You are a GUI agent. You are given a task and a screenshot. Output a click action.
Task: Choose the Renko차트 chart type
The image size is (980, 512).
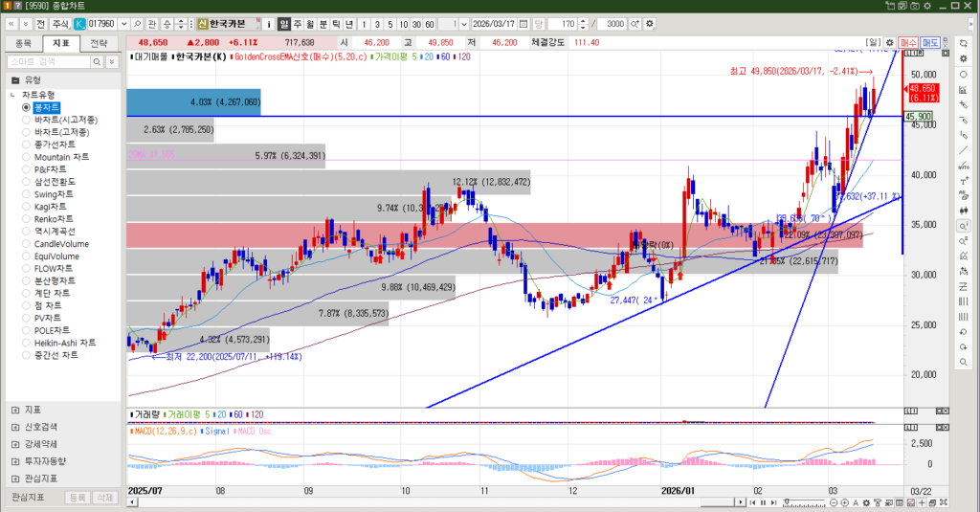pyautogui.click(x=27, y=219)
